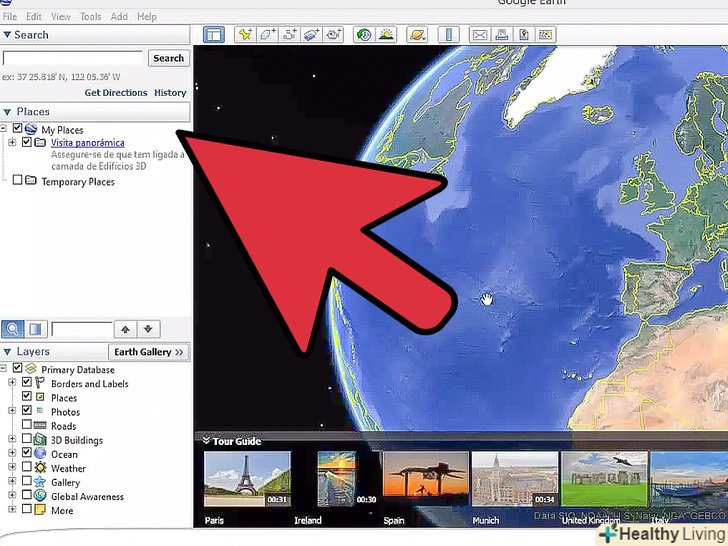Click the Temporary Places folder icon
This screenshot has height=546, width=728.
(31, 180)
